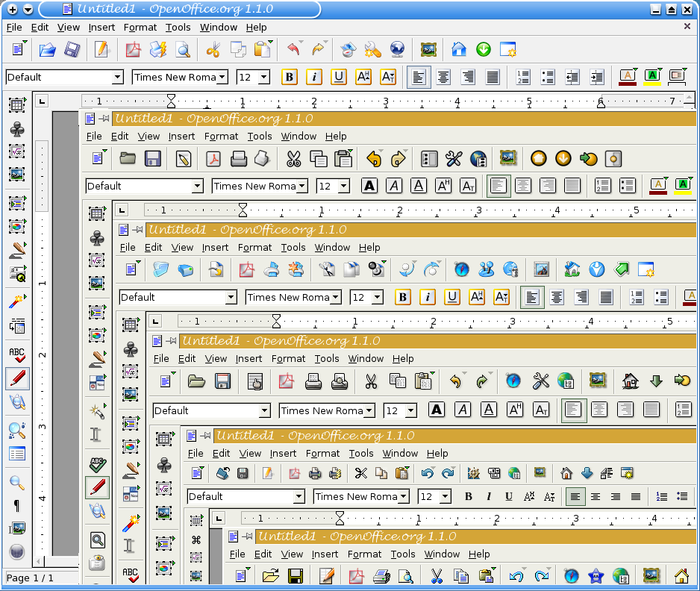Export as PDF from outermost window toolbar

[133, 49]
